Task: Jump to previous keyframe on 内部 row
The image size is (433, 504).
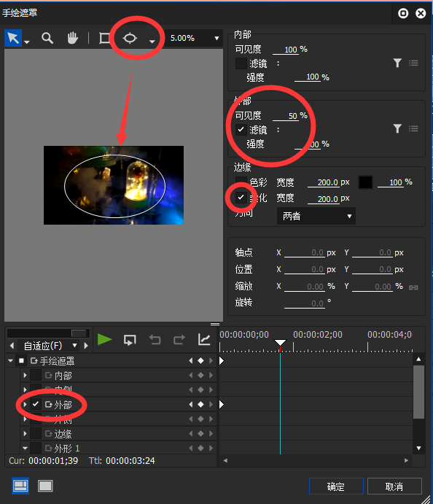Action: (x=191, y=375)
